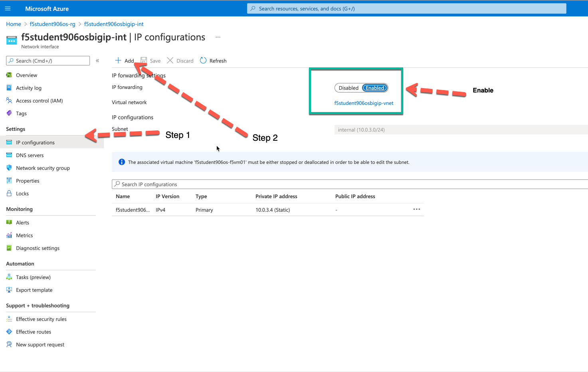588x372 pixels.
Task: Set IP forwarding to Disabled
Action: pos(348,88)
